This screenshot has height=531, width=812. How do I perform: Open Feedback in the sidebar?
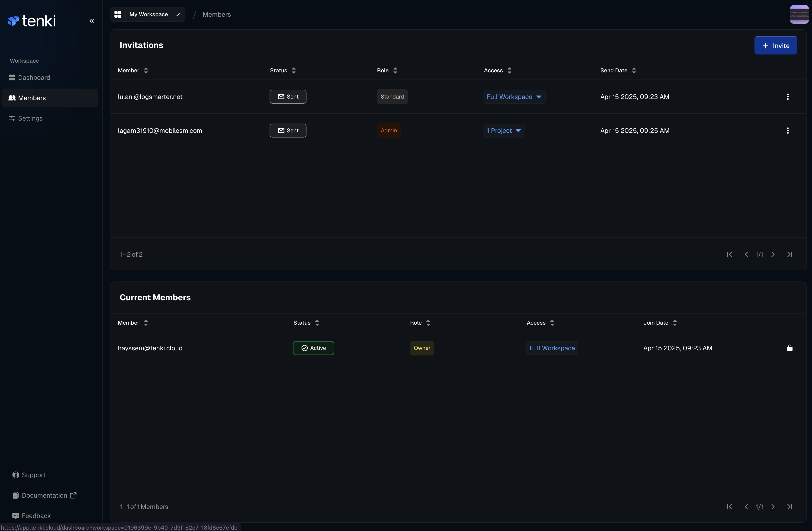pyautogui.click(x=36, y=516)
